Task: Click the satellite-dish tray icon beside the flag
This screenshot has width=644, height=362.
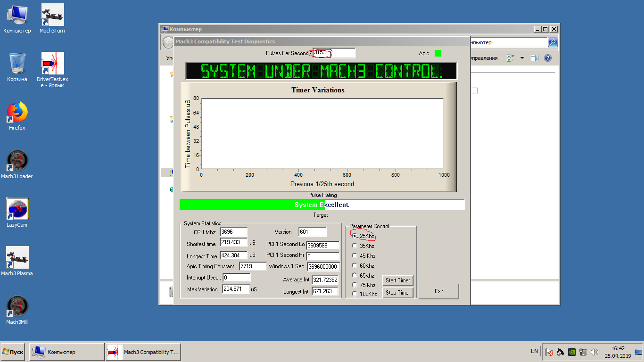Action: pyautogui.click(x=561, y=352)
